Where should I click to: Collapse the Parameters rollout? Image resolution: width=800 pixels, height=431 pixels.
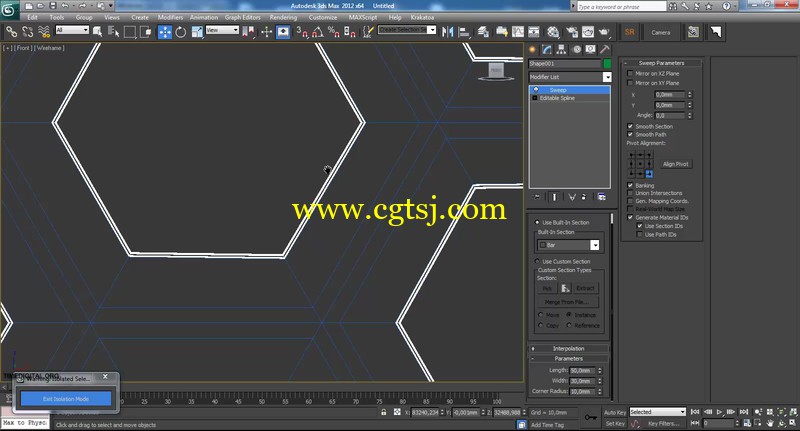click(x=568, y=359)
